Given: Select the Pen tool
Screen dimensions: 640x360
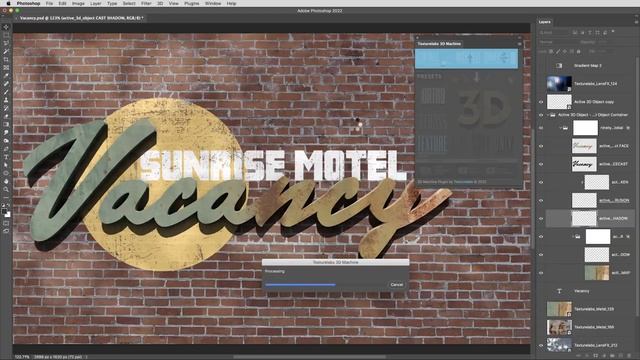Looking at the screenshot, I should pyautogui.click(x=6, y=149).
